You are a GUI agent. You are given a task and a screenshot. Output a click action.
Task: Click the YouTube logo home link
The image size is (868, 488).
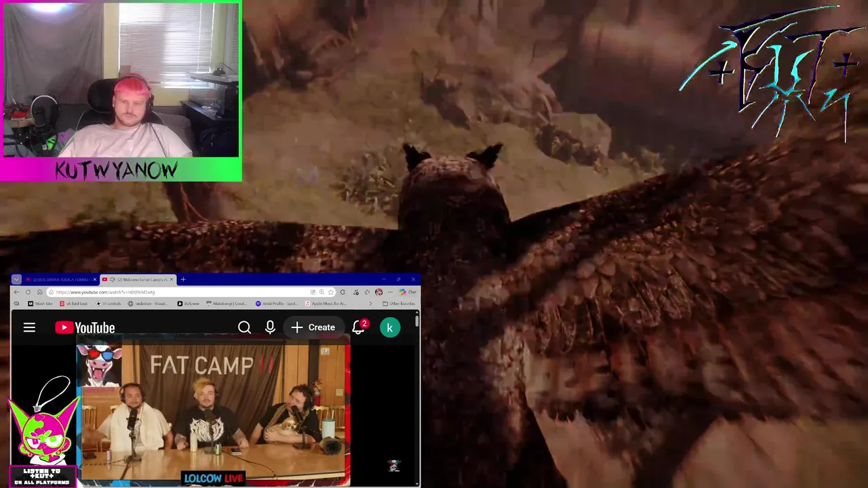coord(85,328)
